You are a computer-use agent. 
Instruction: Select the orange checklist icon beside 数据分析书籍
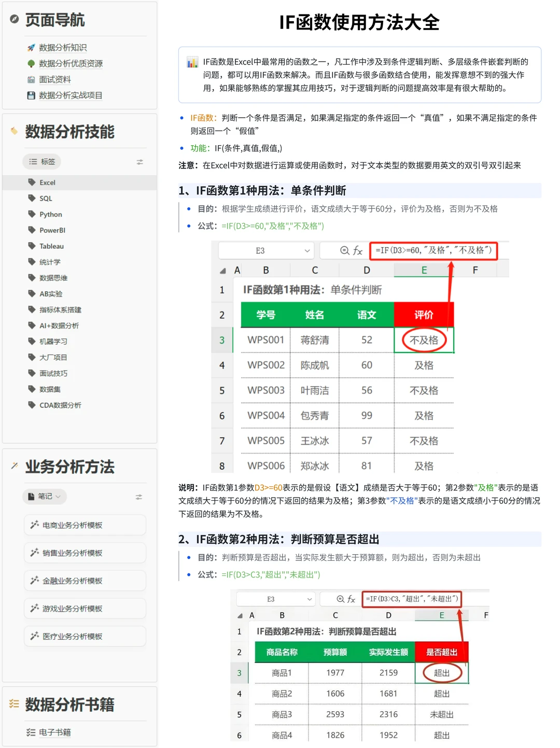click(14, 704)
